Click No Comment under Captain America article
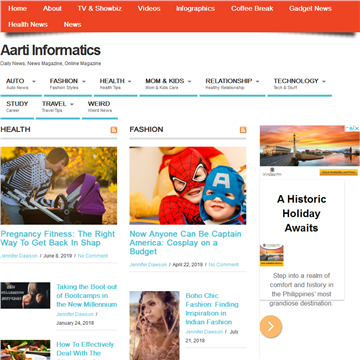The height and width of the screenshot is (360, 360). pos(223,265)
